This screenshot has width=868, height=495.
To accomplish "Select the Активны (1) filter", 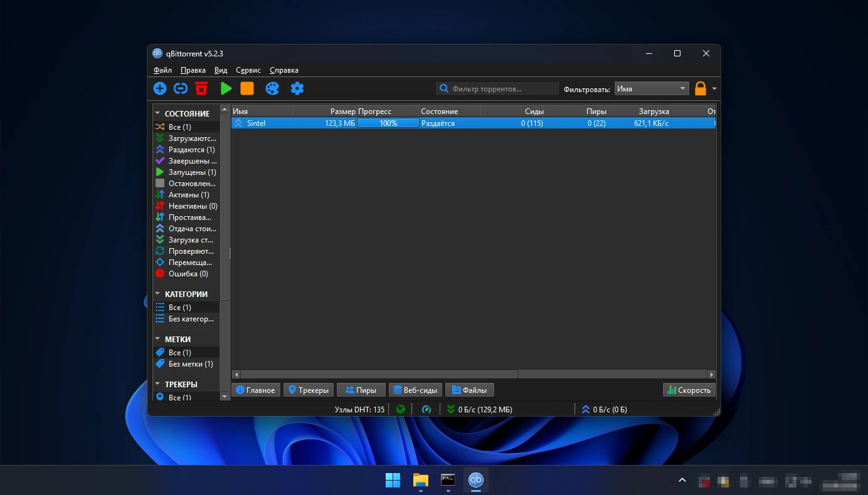I will coord(186,195).
